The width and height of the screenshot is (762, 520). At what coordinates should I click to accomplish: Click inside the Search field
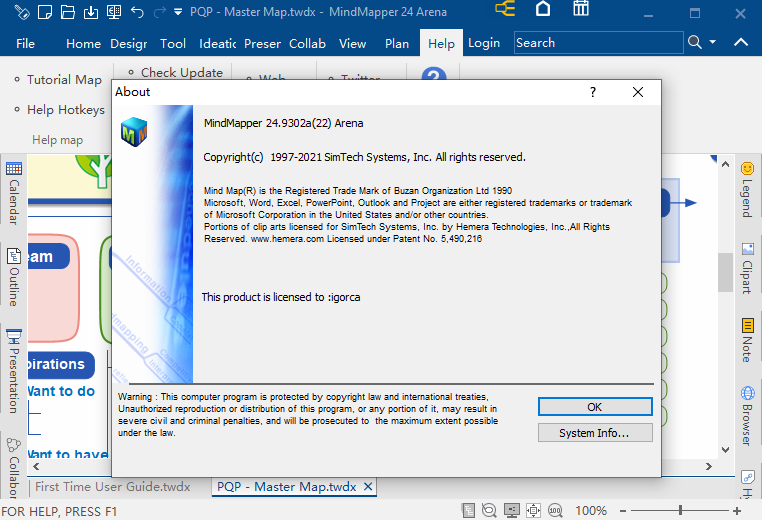(599, 43)
